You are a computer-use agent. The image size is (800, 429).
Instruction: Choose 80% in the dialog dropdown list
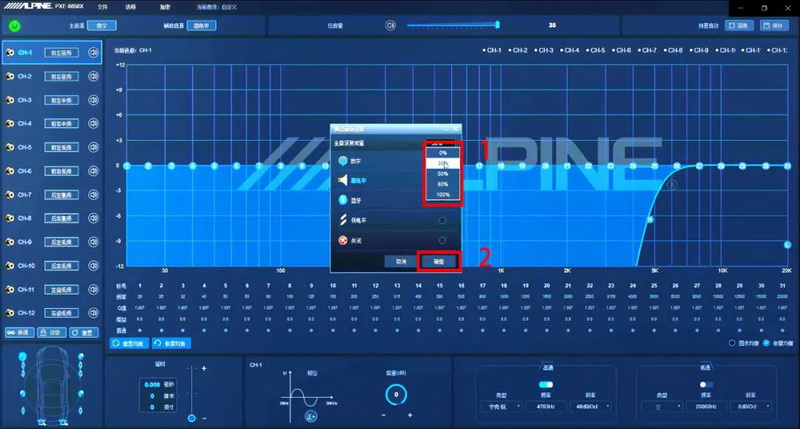click(442, 184)
